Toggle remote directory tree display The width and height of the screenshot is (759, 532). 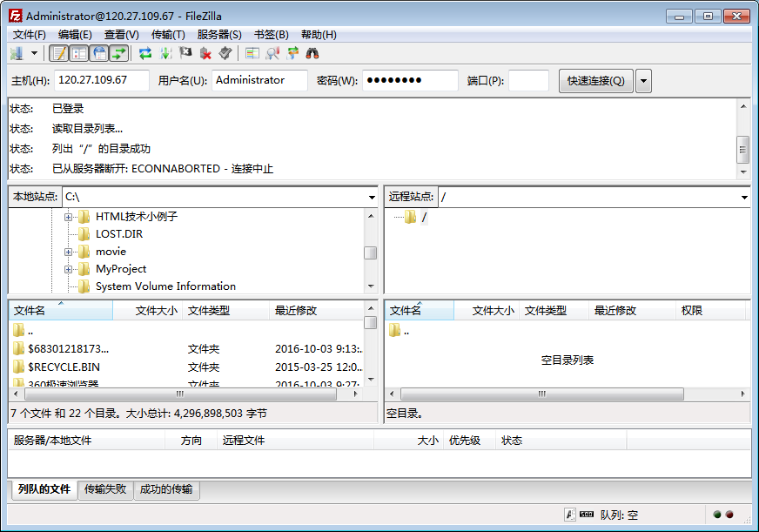[x=100, y=53]
